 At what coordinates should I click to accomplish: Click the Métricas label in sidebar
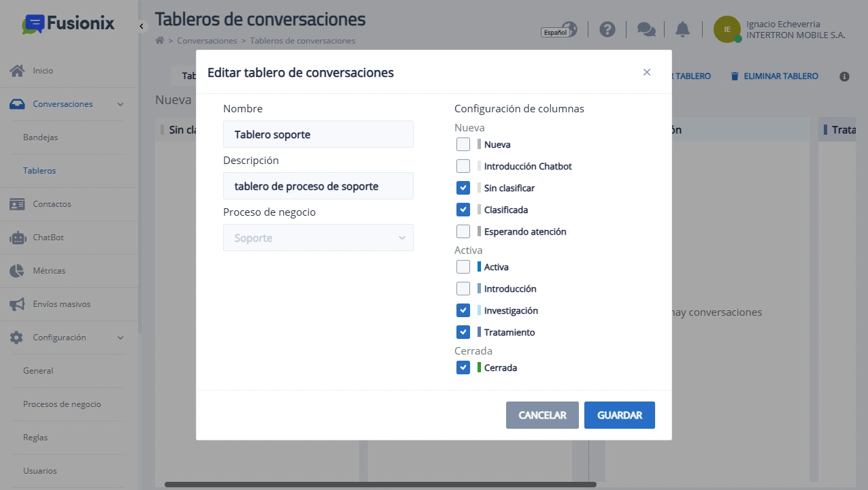point(49,271)
